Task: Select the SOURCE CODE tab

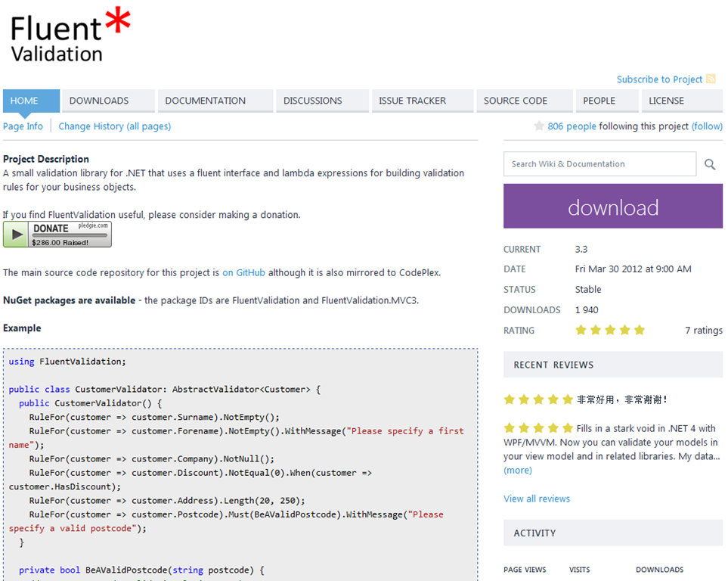Action: (x=524, y=101)
